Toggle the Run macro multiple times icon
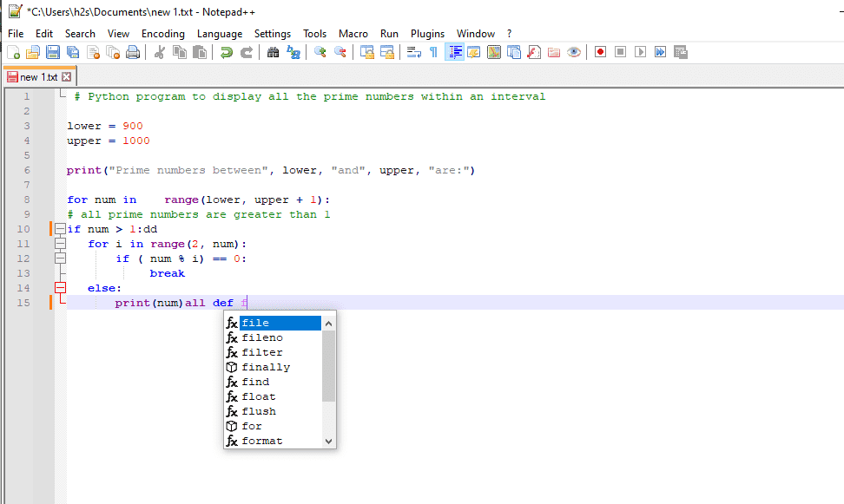The image size is (844, 504). point(660,52)
